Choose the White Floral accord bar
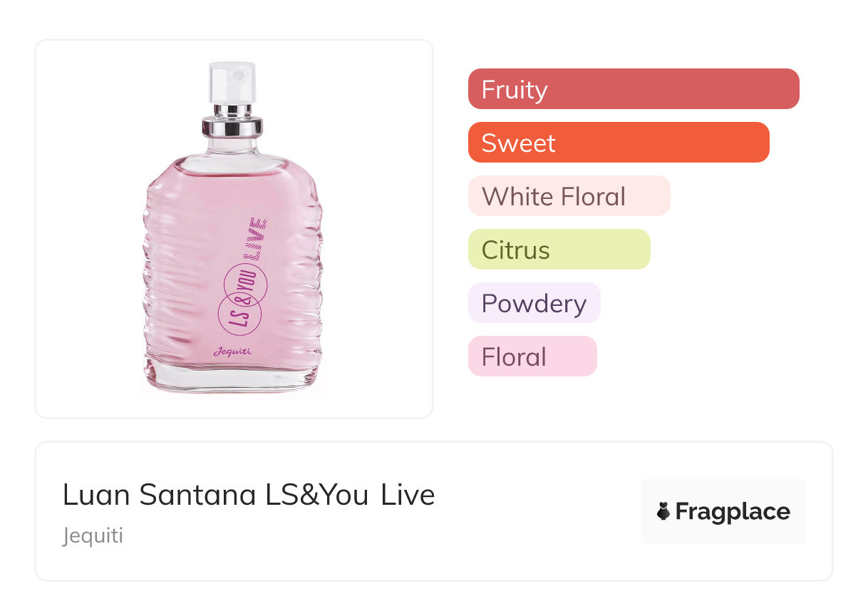The width and height of the screenshot is (868, 616). coord(569,196)
